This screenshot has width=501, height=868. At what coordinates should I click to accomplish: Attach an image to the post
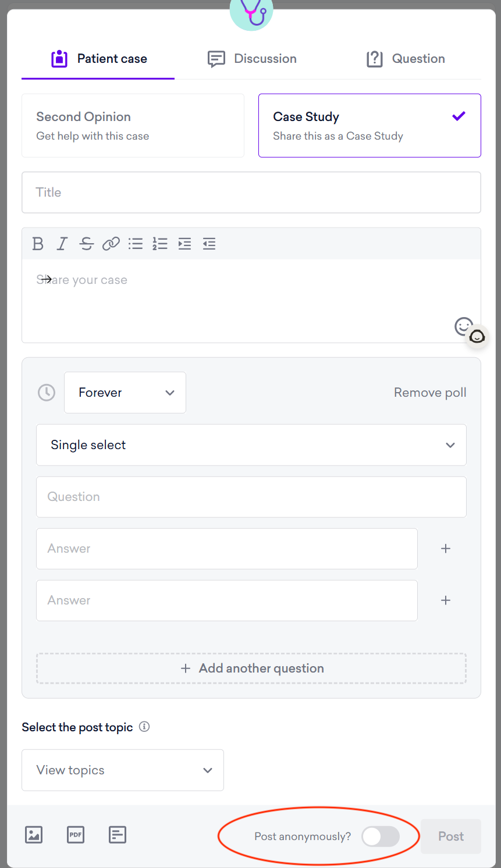coord(34,835)
